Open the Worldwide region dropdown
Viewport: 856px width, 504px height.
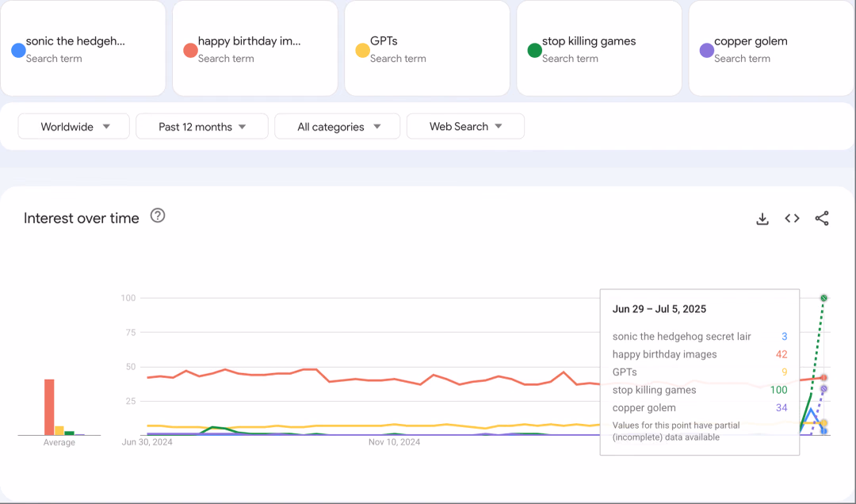coord(74,127)
